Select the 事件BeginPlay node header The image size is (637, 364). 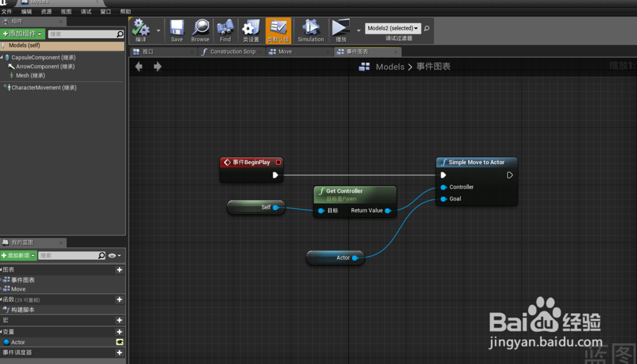pos(251,162)
